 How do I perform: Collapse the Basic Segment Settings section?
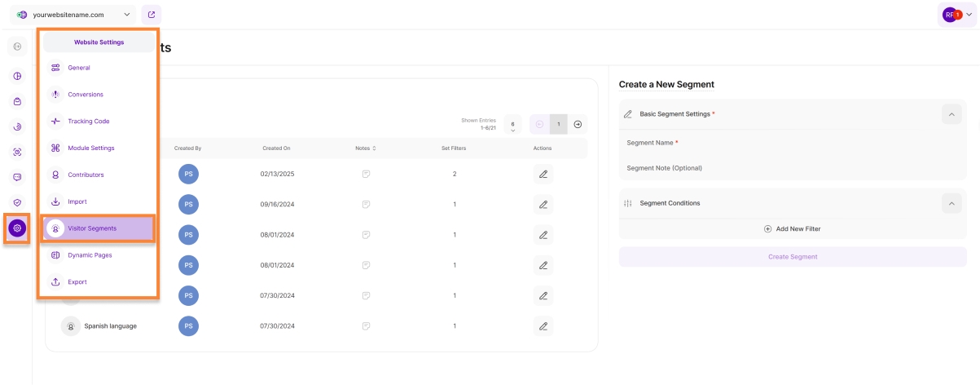tap(951, 114)
